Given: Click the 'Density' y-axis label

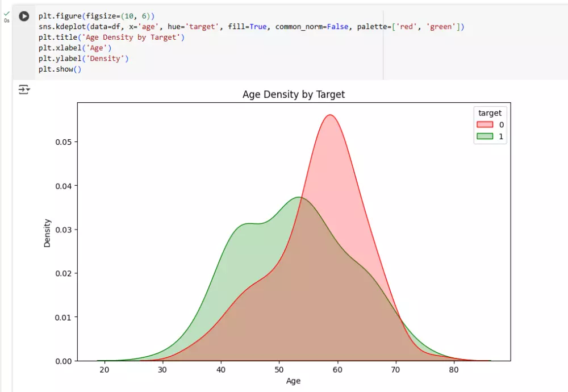Looking at the screenshot, I should [47, 233].
